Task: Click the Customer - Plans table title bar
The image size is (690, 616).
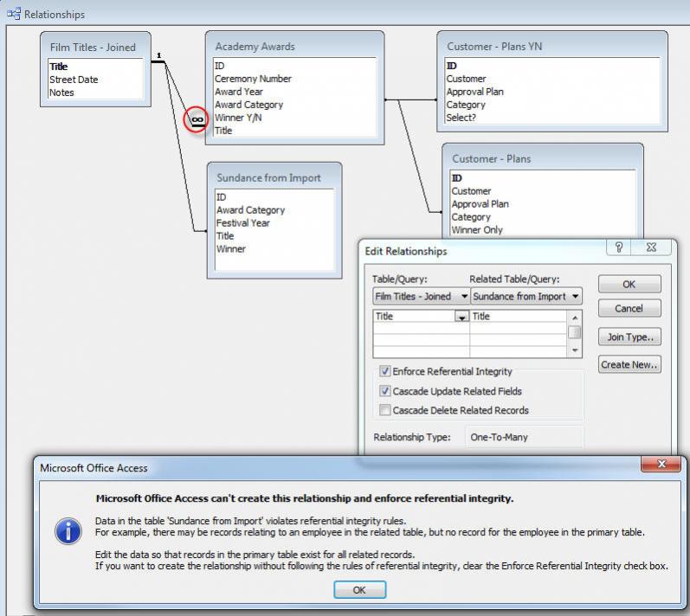Action: (x=543, y=158)
